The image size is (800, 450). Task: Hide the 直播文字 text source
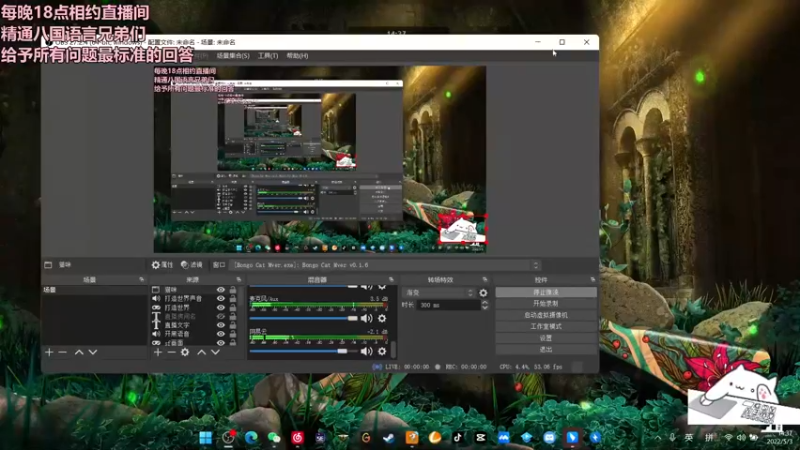click(220, 325)
